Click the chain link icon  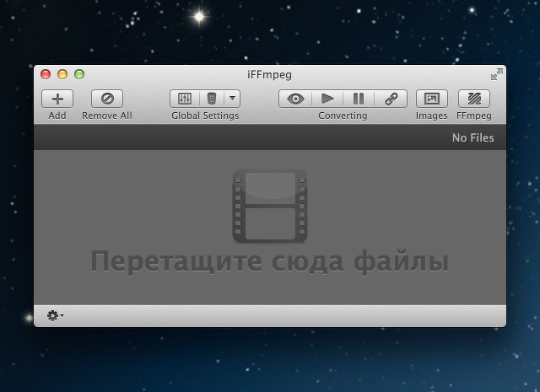coord(391,99)
